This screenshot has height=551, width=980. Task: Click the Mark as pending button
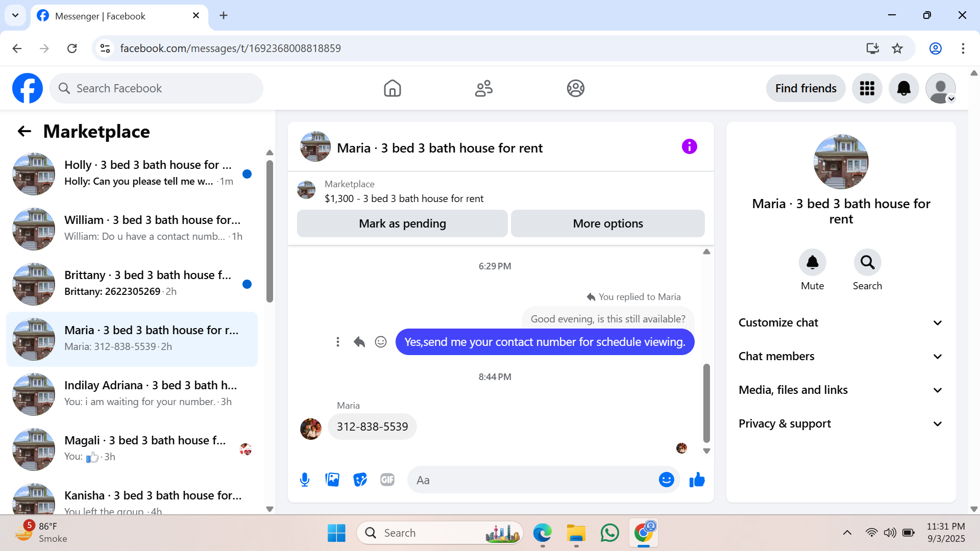(402, 223)
